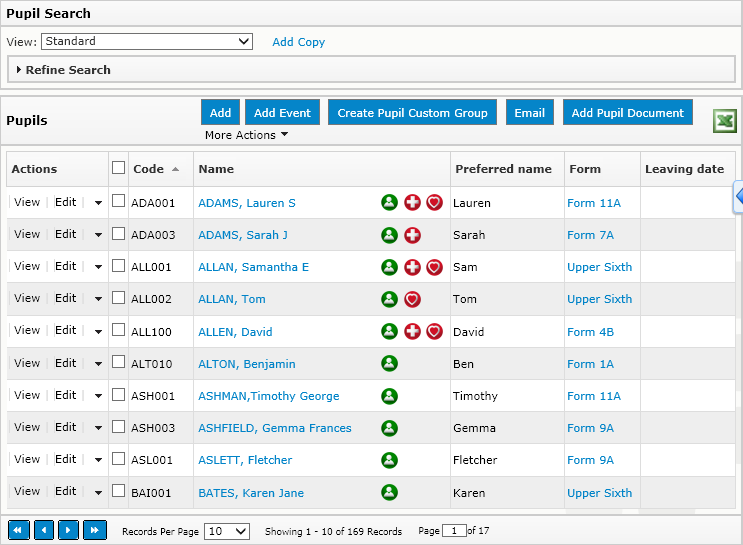The height and width of the screenshot is (545, 743).
Task: Click the red heart icon for ALLAN, Tom
Action: point(412,299)
